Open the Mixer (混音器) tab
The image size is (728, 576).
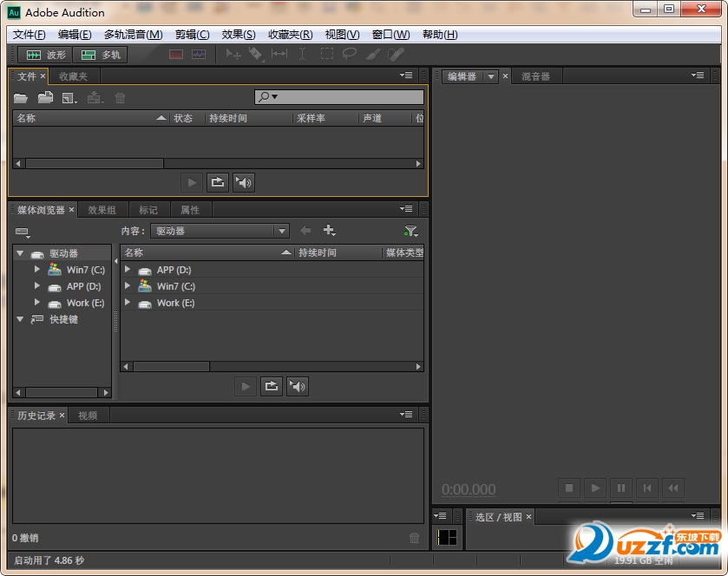pyautogui.click(x=535, y=76)
